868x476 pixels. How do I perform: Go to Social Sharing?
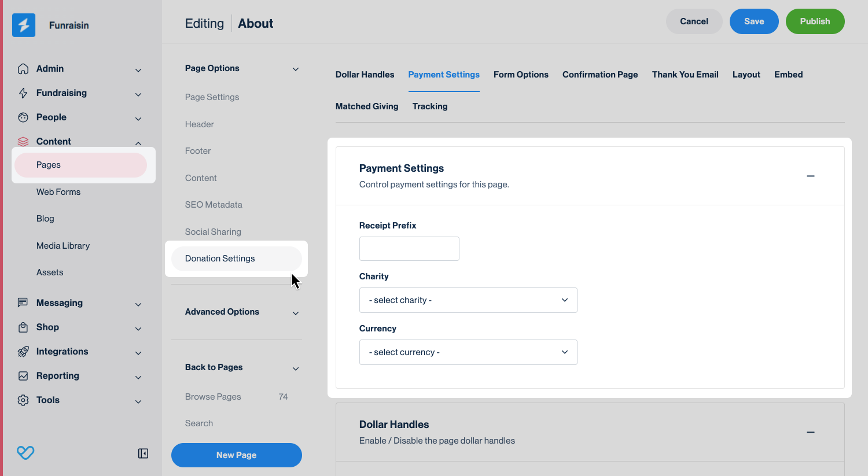click(x=213, y=232)
